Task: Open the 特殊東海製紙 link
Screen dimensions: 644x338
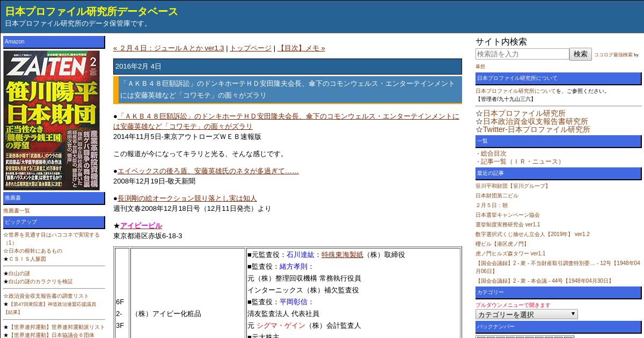Action: click(342, 255)
